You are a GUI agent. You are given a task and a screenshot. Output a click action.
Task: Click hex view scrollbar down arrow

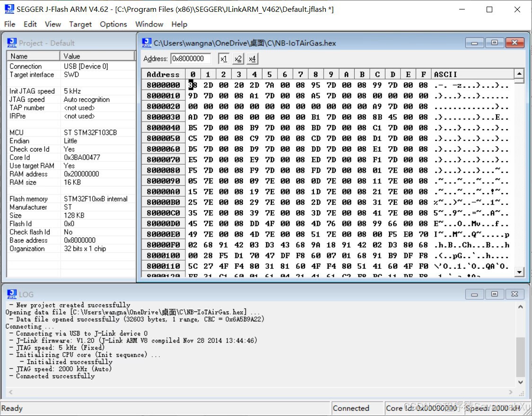(519, 272)
